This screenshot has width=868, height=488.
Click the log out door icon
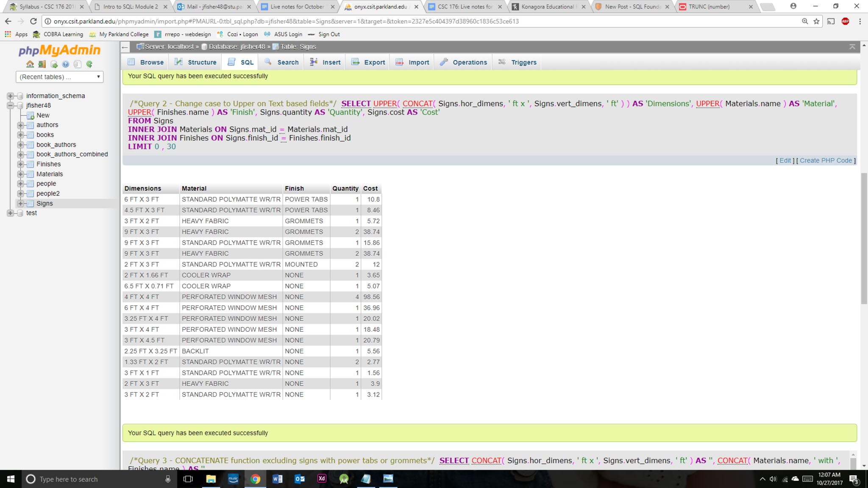click(42, 64)
